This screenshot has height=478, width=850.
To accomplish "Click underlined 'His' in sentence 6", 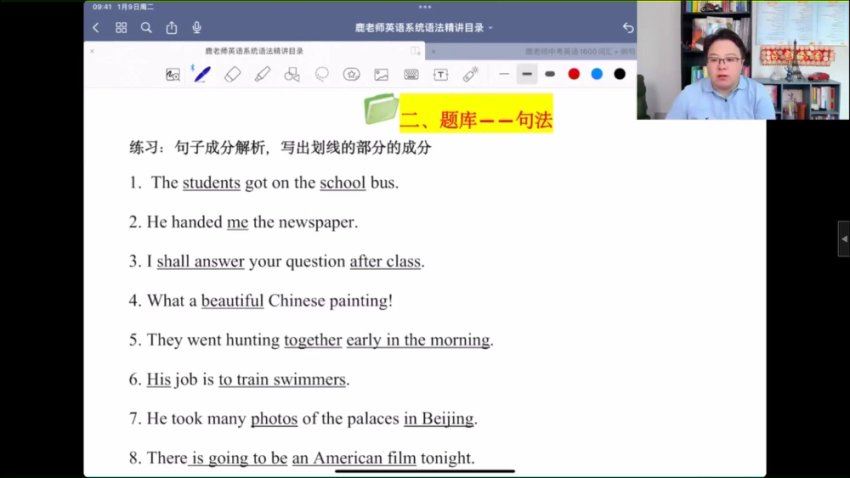I will click(x=159, y=379).
